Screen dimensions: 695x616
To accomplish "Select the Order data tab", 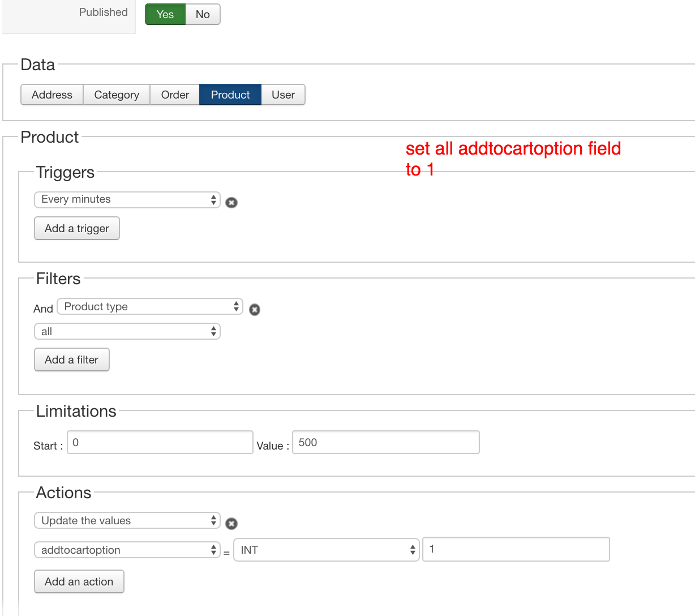I will 175,95.
